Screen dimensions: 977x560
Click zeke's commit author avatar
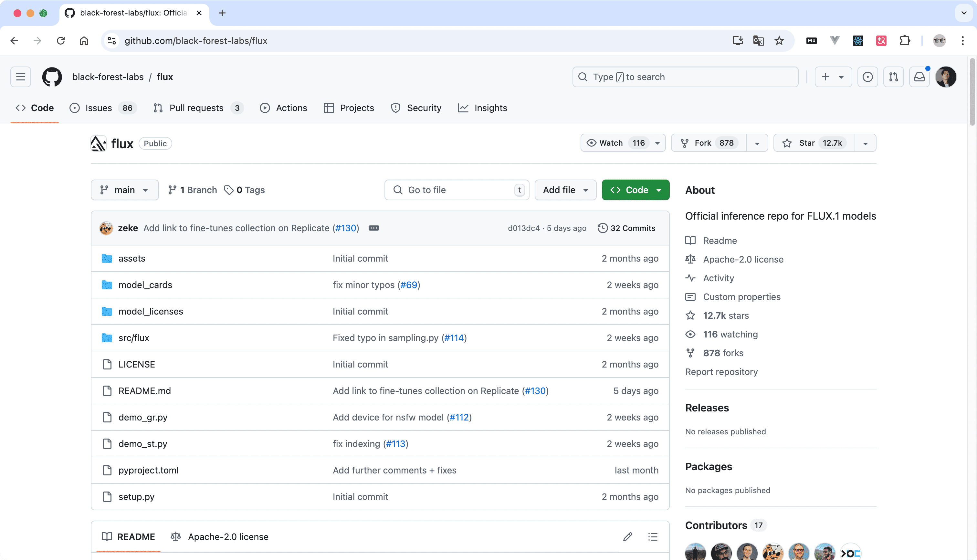[106, 228]
